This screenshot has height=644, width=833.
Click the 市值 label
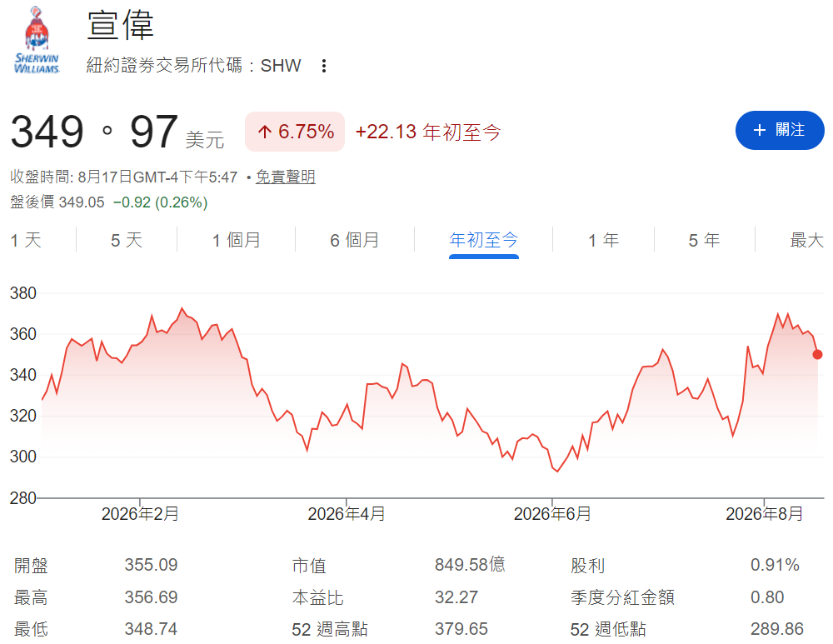coord(309,566)
